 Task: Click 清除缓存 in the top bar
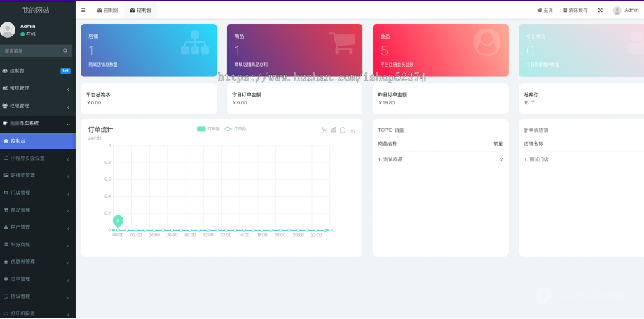[575, 11]
